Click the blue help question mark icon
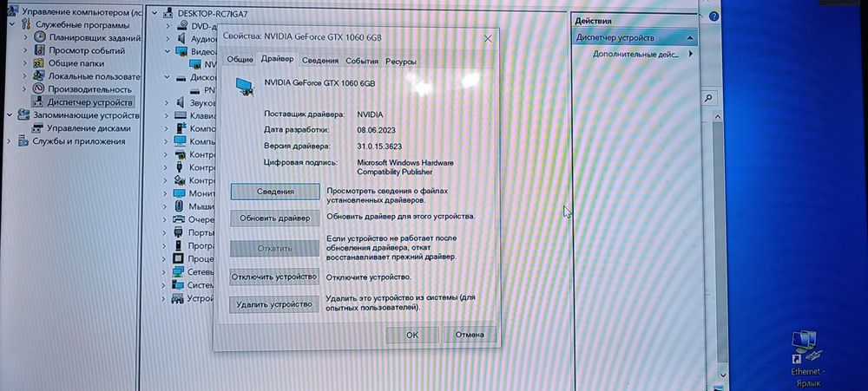This screenshot has width=868, height=391. (714, 16)
